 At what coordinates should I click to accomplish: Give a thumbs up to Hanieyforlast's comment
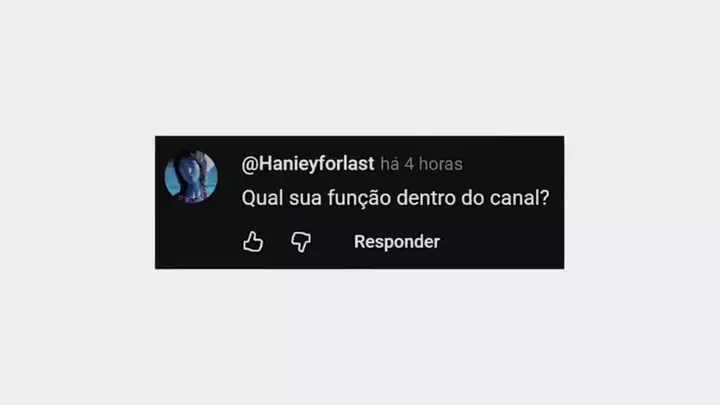(253, 242)
